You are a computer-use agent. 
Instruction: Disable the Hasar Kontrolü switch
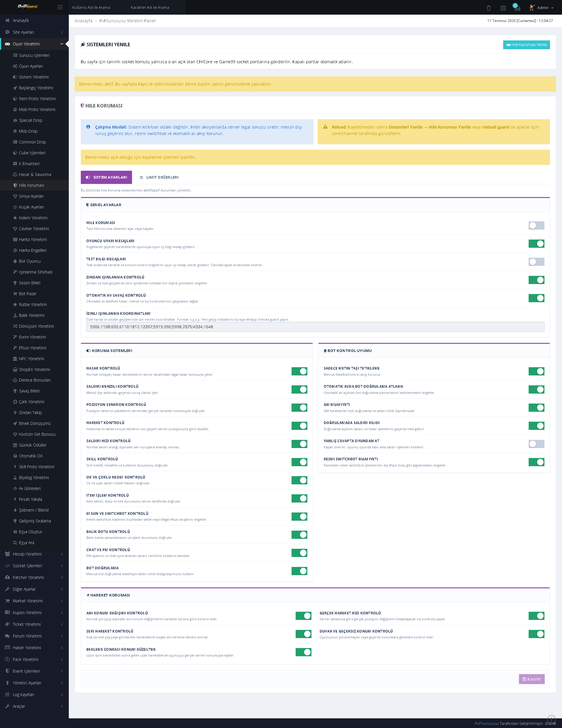coord(299,371)
